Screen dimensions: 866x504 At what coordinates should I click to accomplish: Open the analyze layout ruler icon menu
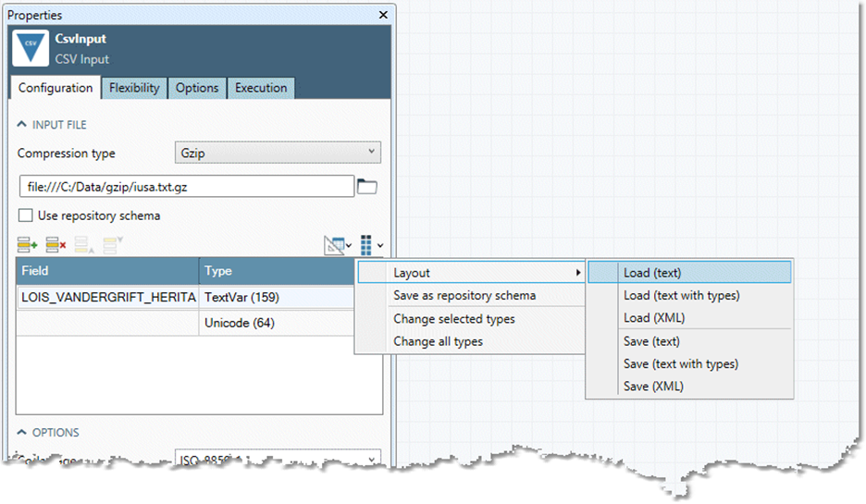(337, 245)
